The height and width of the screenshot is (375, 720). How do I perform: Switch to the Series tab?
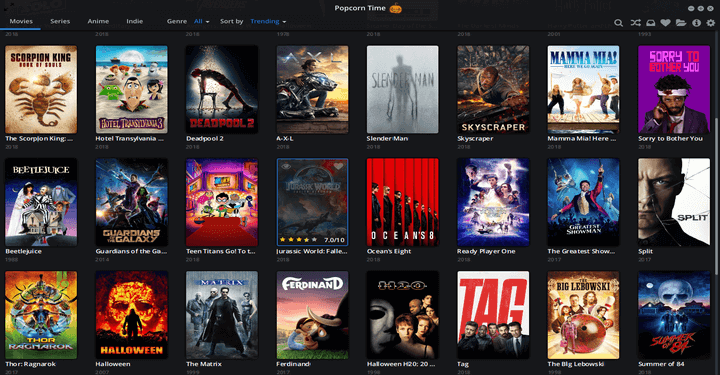[x=60, y=21]
